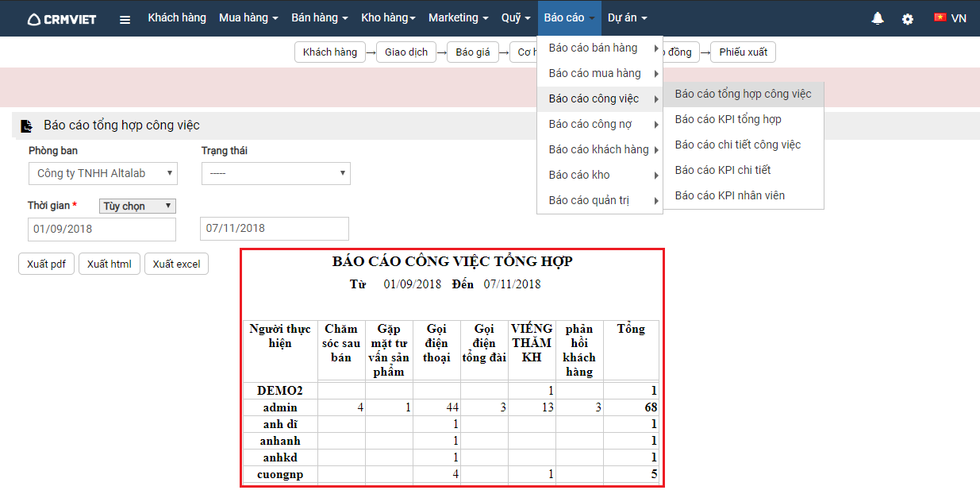Image resolution: width=980 pixels, height=494 pixels.
Task: Click the DEMO2 row name
Action: (x=280, y=391)
